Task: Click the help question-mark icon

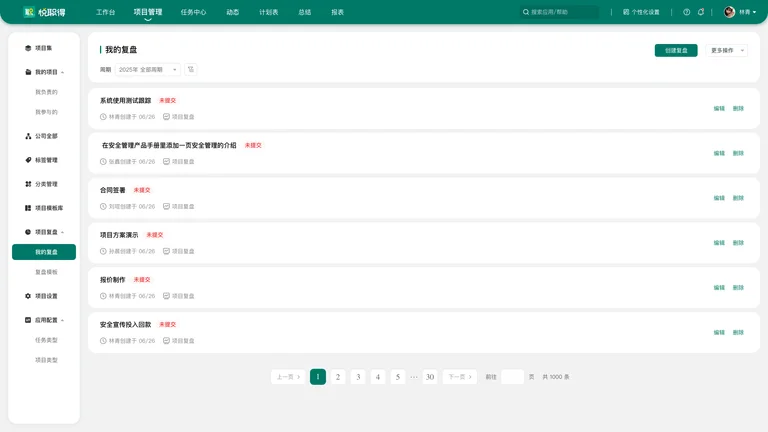Action: (686, 12)
